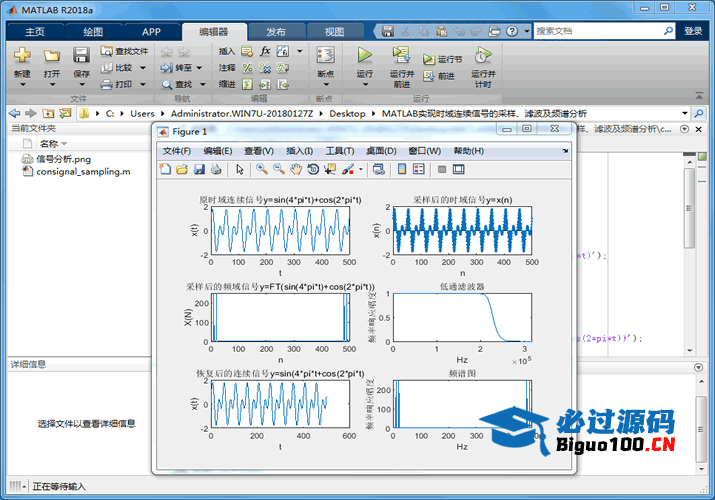
Task: Switch to the 主页 (Home) tab
Action: [35, 32]
